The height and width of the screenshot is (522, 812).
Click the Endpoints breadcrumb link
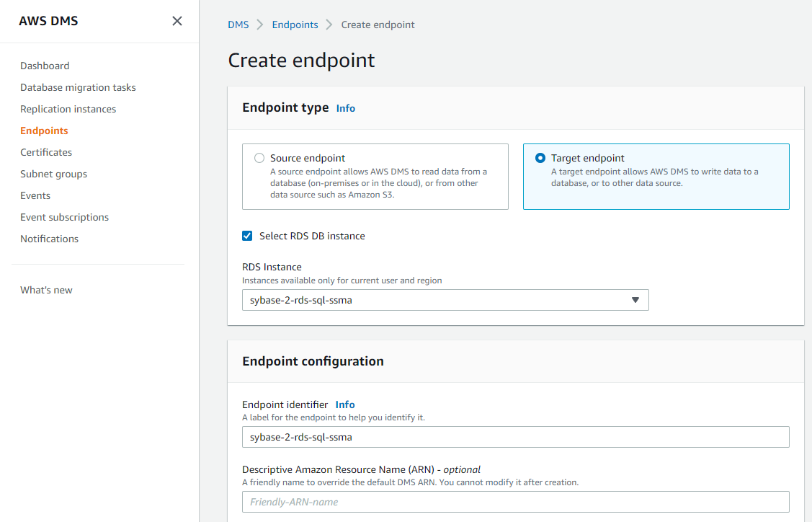click(x=295, y=25)
